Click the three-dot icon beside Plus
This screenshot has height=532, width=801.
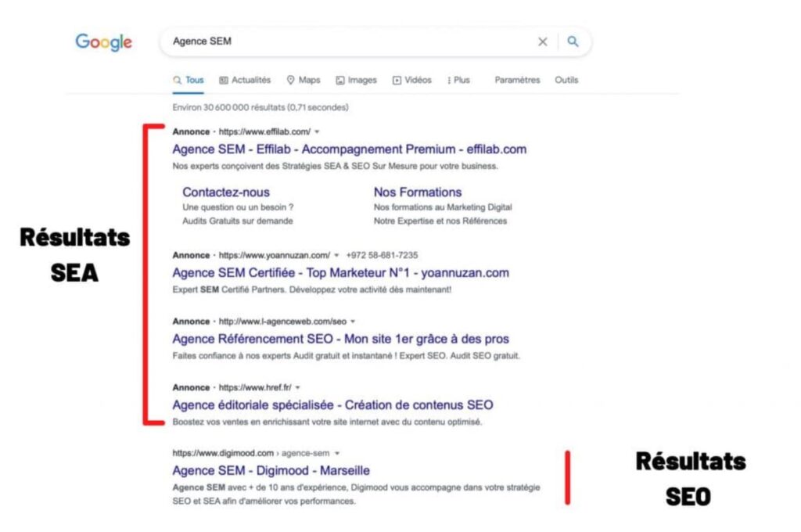(x=449, y=81)
